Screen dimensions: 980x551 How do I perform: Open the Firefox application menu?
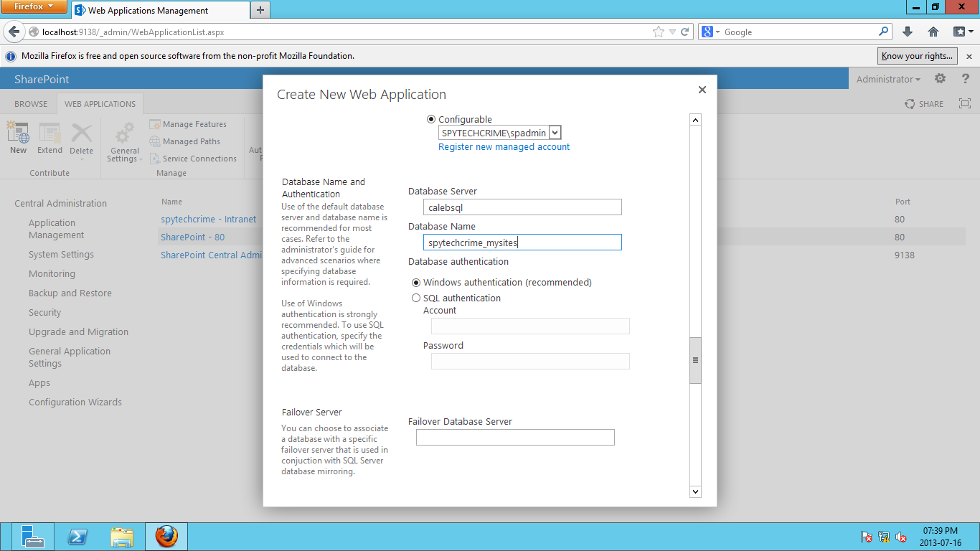(34, 7)
